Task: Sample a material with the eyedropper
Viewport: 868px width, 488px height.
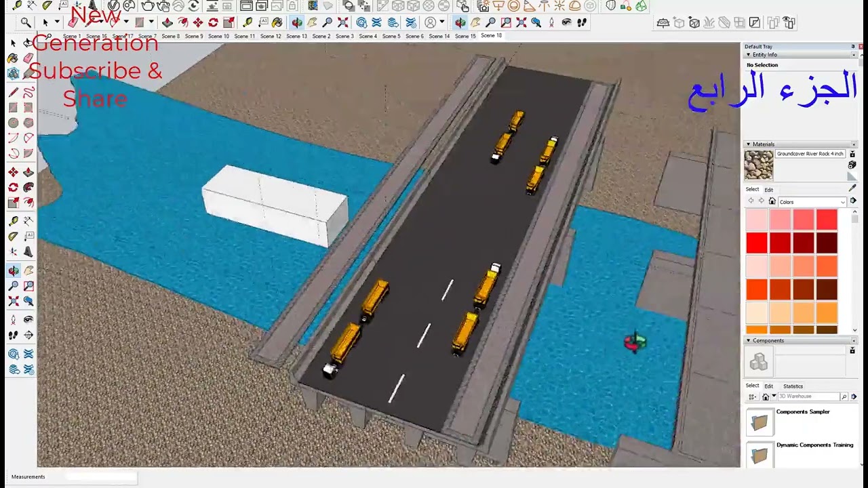Action: tap(852, 188)
